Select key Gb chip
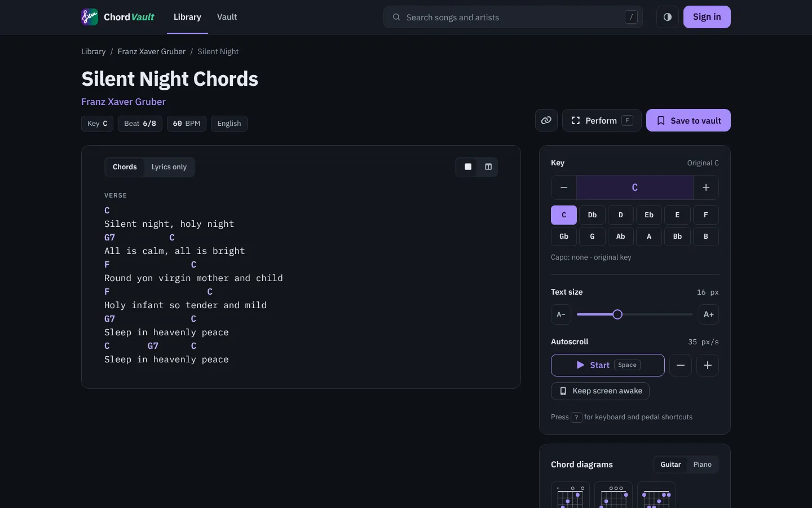The image size is (812, 508). pos(564,237)
